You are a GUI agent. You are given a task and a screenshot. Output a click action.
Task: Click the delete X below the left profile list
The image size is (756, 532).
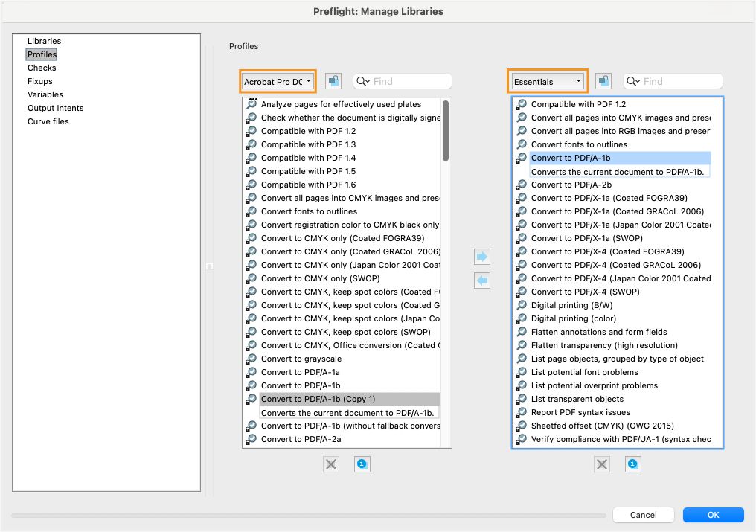tap(330, 464)
